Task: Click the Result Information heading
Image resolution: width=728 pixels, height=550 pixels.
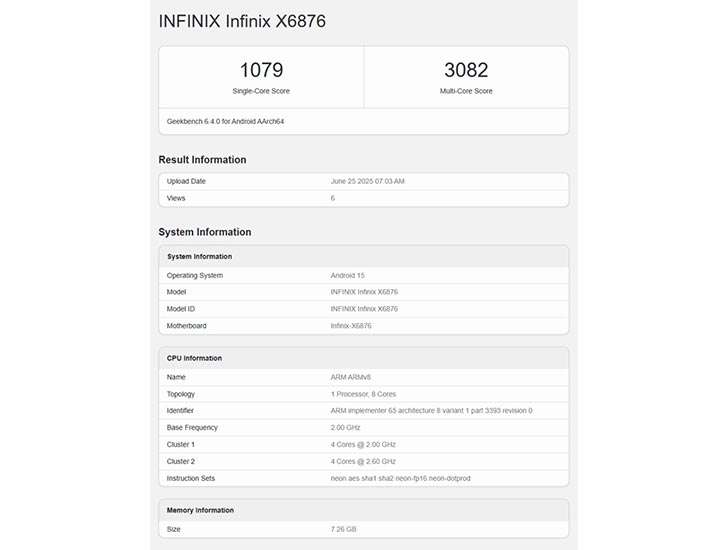Action: 202,160
